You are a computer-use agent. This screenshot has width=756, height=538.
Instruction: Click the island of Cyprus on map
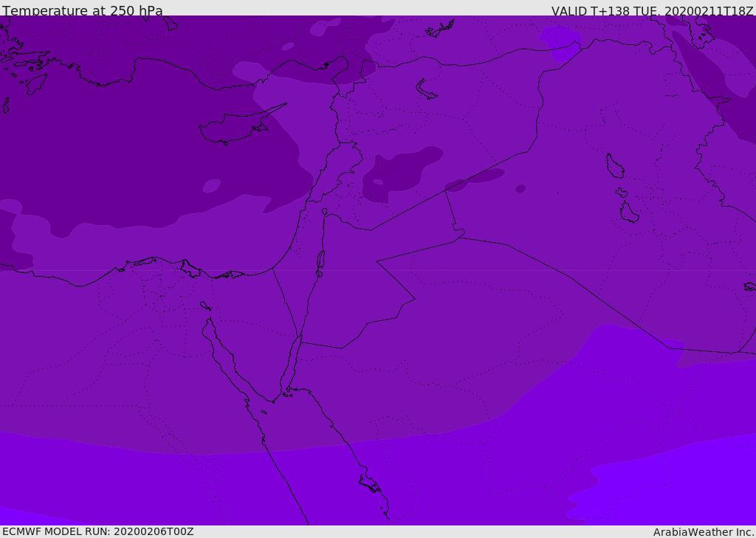tap(238, 126)
